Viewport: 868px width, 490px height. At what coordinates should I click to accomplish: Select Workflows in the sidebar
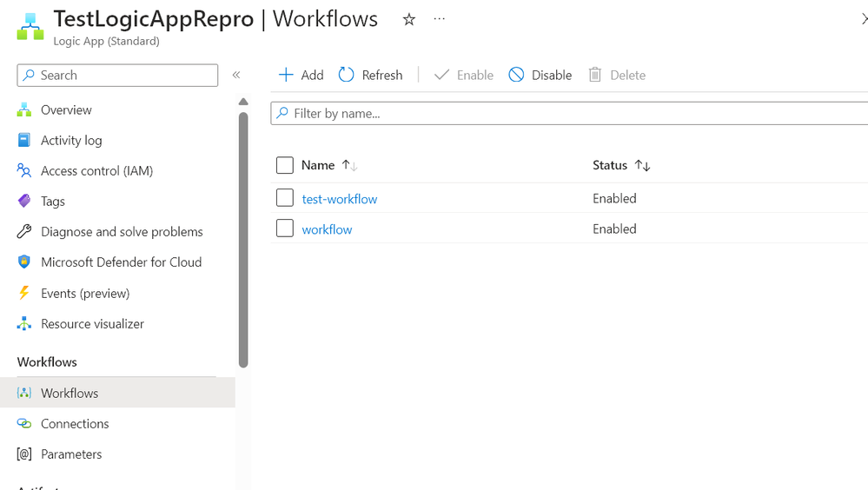point(117,393)
